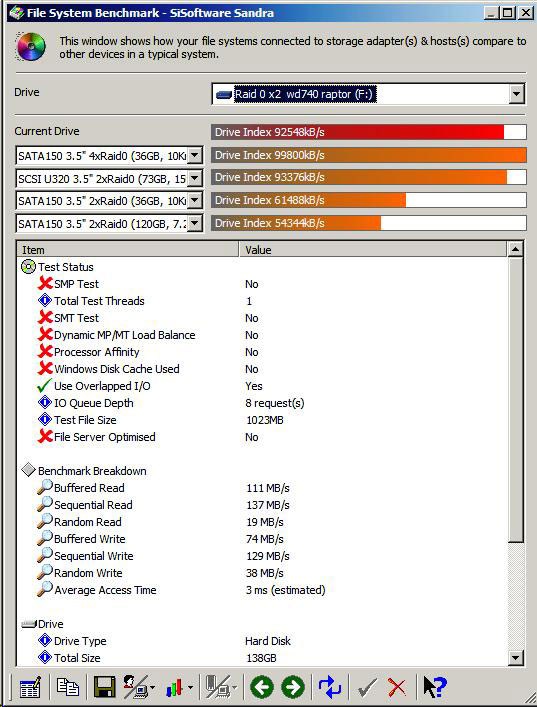
Task: Expand SCSI U320 2xRaid0 reference dropdown
Action: pyautogui.click(x=194, y=178)
